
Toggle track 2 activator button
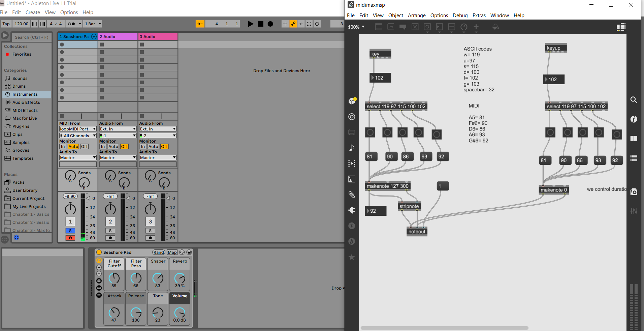pyautogui.click(x=110, y=221)
